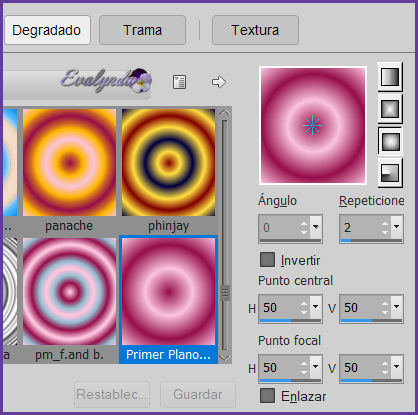The width and height of the screenshot is (418, 415).
Task: Select the sunburst gradient style icon
Action: tap(390, 141)
